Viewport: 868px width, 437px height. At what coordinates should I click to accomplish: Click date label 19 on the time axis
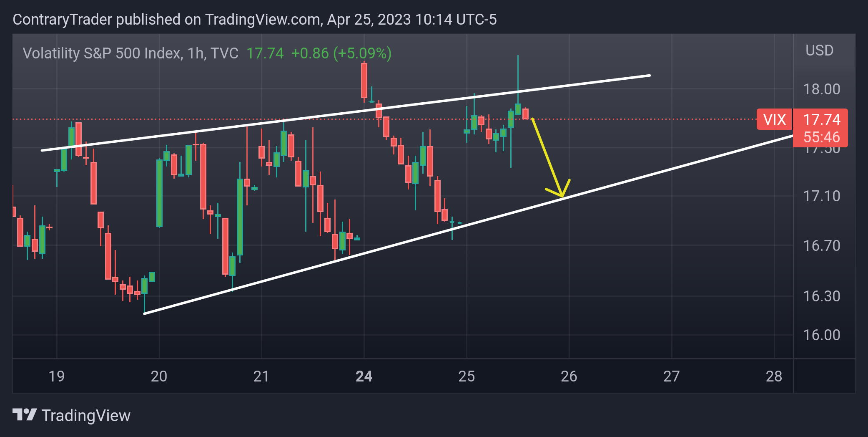coord(56,376)
